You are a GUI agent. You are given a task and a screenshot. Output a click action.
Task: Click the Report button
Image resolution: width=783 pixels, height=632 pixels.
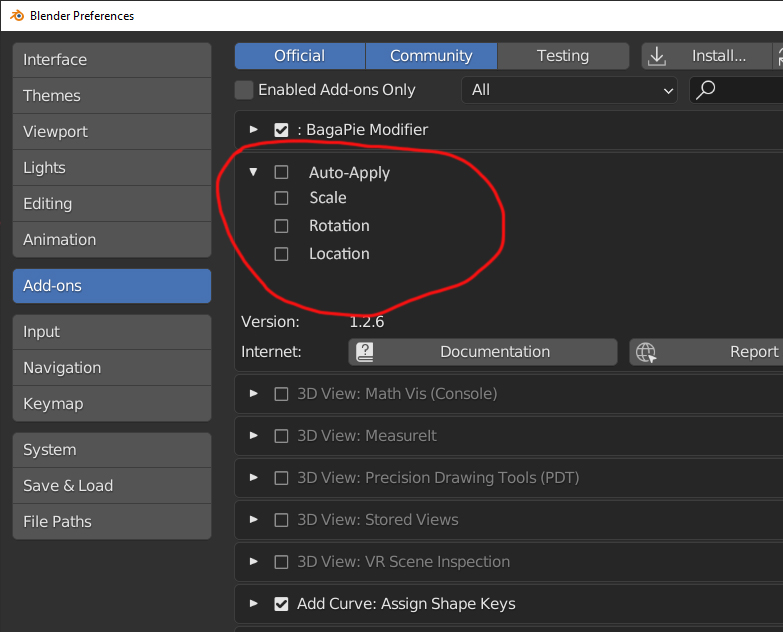point(706,352)
